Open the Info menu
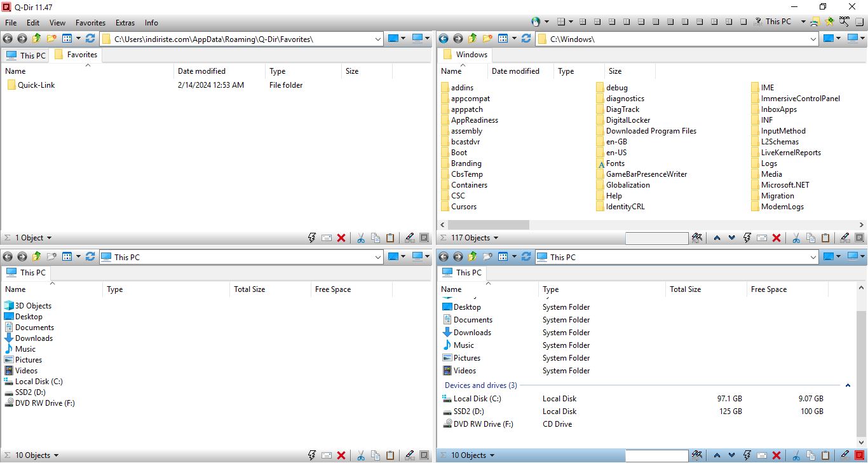The image size is (868, 463). tap(151, 22)
